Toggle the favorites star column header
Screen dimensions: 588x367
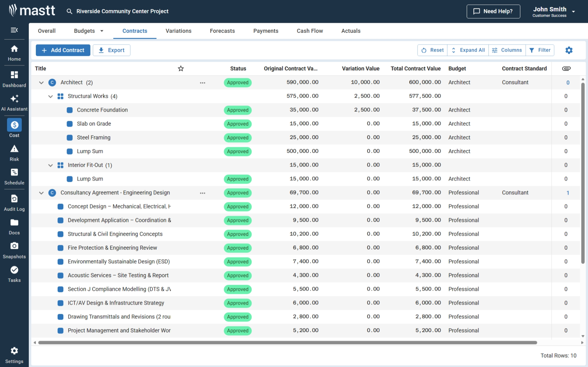pyautogui.click(x=181, y=68)
